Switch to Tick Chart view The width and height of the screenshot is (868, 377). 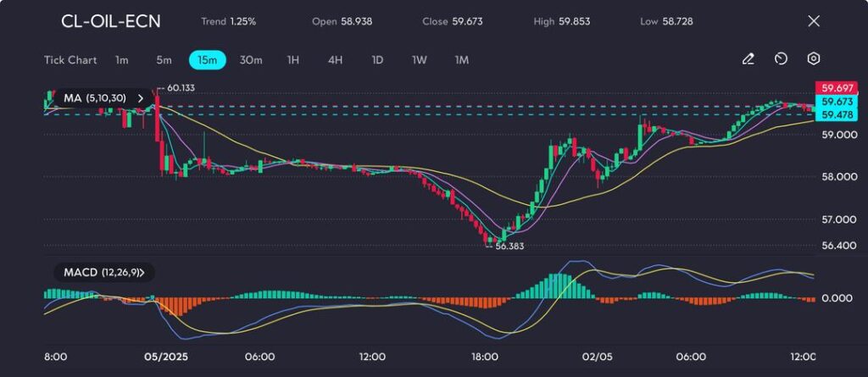coord(70,60)
